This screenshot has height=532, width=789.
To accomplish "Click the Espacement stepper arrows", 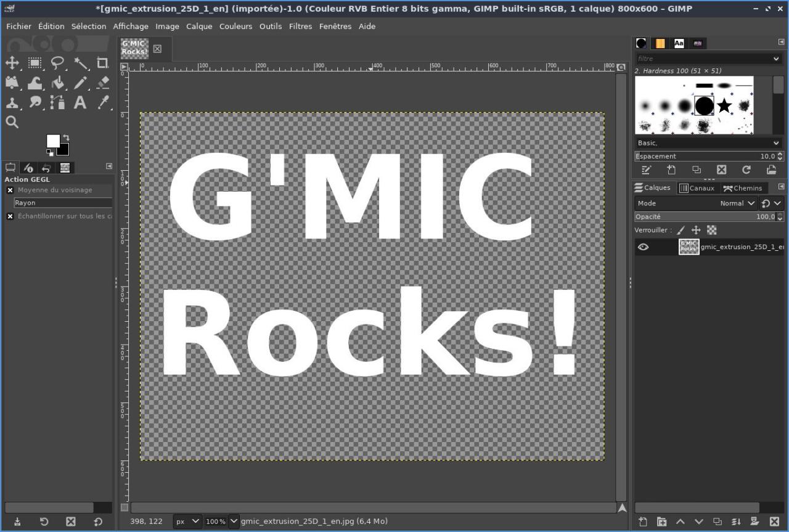I will 780,157.
